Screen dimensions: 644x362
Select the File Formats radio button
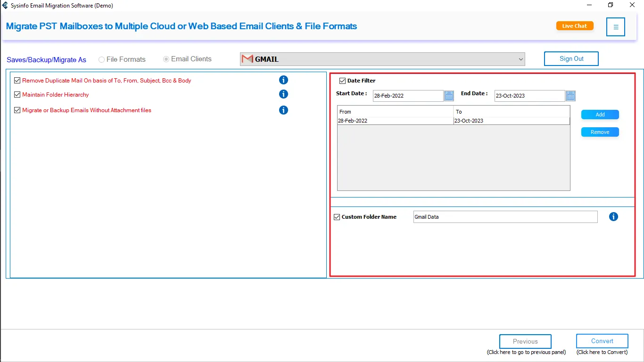click(x=102, y=59)
